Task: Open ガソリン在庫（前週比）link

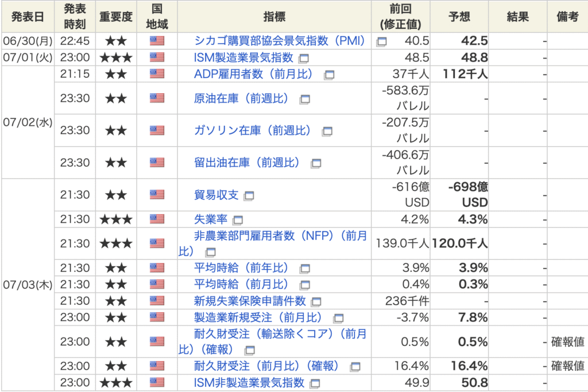Action: click(253, 130)
